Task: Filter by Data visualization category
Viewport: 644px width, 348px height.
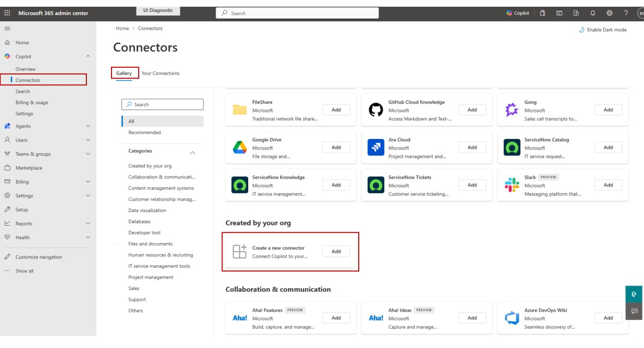Action: [x=147, y=210]
